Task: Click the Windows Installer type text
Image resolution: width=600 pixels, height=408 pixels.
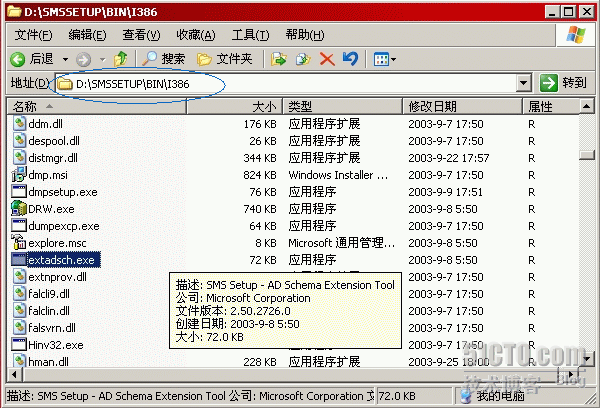Action: pyautogui.click(x=338, y=175)
